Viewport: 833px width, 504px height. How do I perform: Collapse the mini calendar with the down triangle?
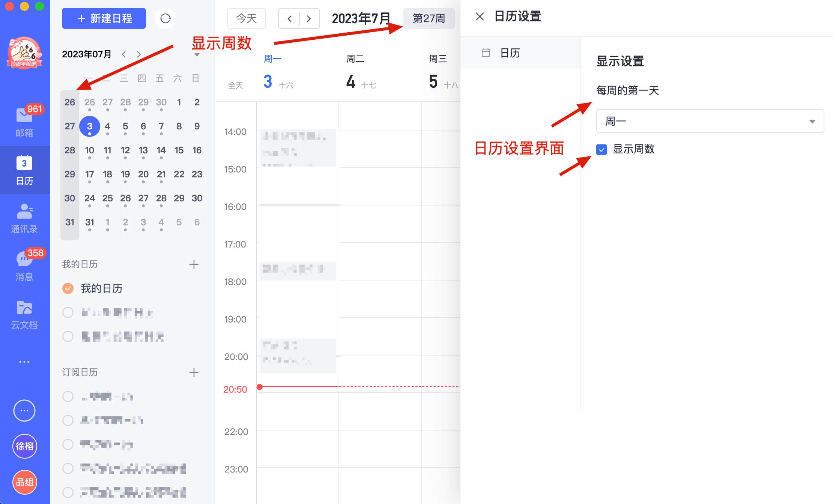(197, 55)
